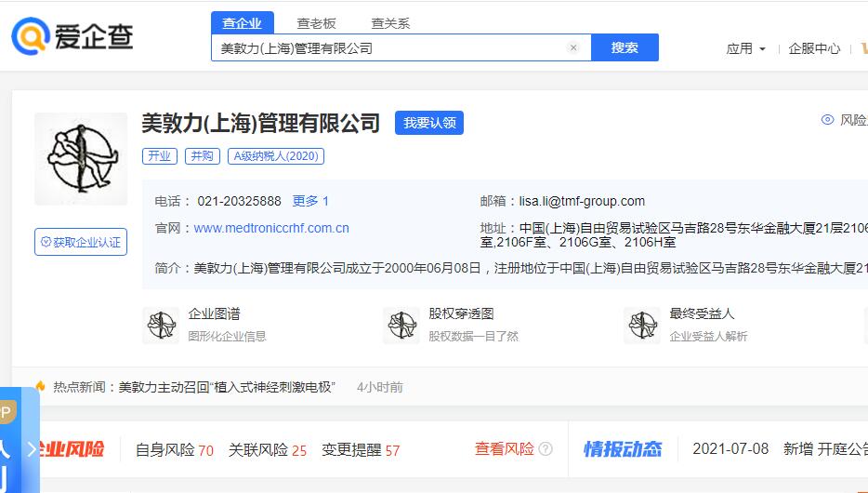Switch to the 查企业 tab
This screenshot has height=493, width=868.
tap(242, 23)
